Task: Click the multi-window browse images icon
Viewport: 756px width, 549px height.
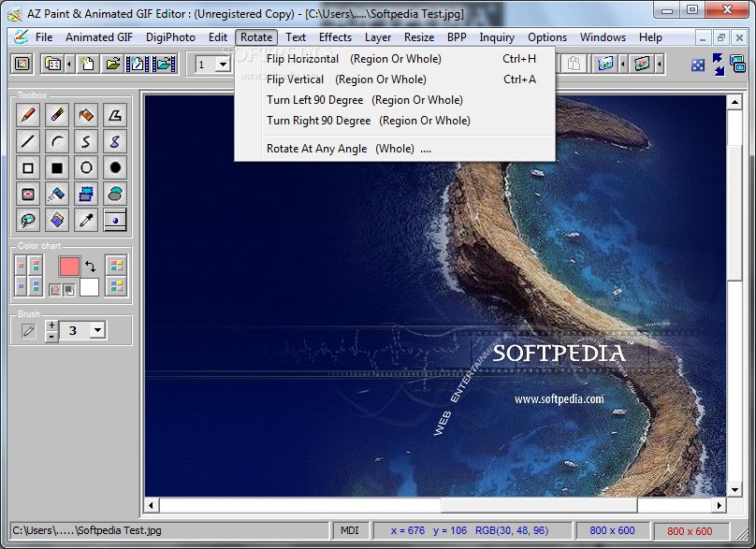Action: 52,64
